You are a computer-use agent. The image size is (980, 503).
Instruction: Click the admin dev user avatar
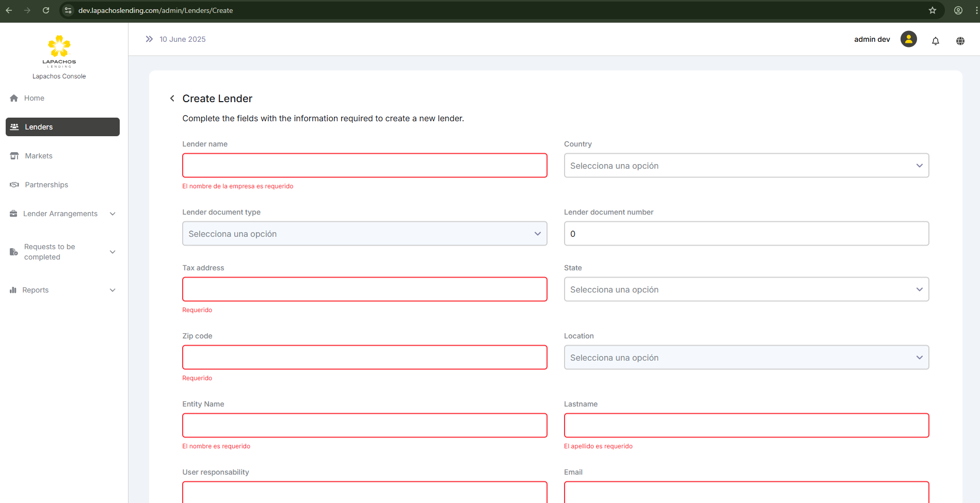pos(908,39)
